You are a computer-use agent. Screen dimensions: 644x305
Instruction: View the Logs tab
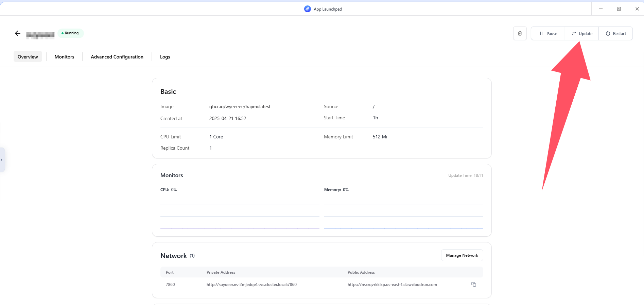165,57
